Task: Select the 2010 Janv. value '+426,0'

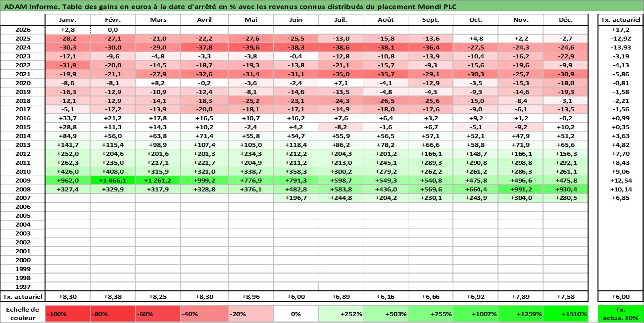Action: click(x=67, y=172)
